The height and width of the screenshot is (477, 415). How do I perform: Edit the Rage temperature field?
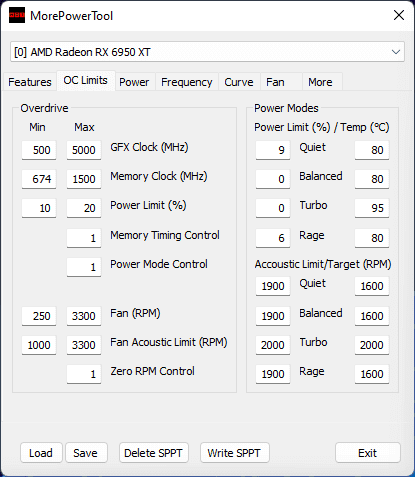[x=372, y=238]
